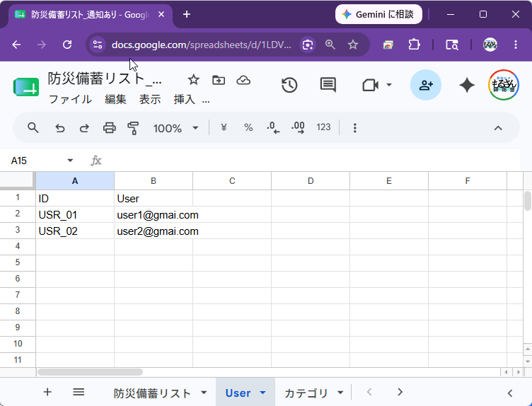Redo the last action

point(84,128)
